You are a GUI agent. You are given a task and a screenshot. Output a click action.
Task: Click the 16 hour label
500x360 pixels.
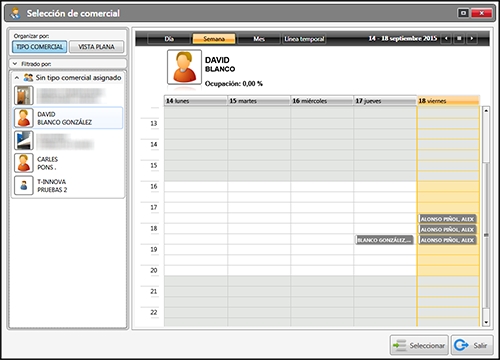click(x=154, y=186)
